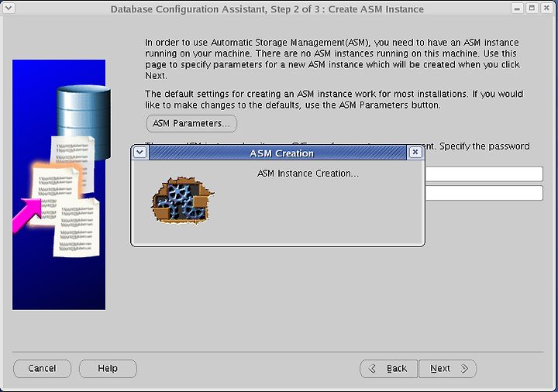This screenshot has height=392, width=558.
Task: Open ASM Creation dialog window menu
Action: pyautogui.click(x=139, y=153)
